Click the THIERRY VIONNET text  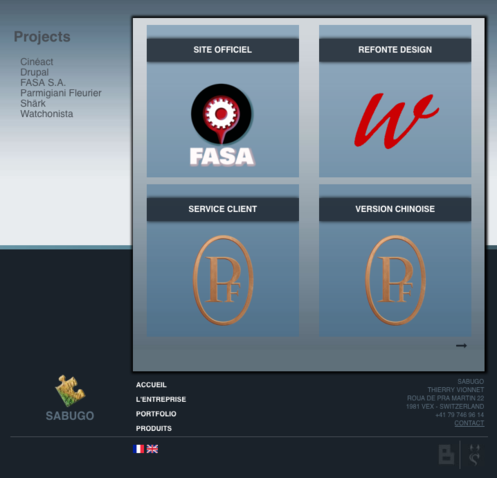click(x=456, y=390)
